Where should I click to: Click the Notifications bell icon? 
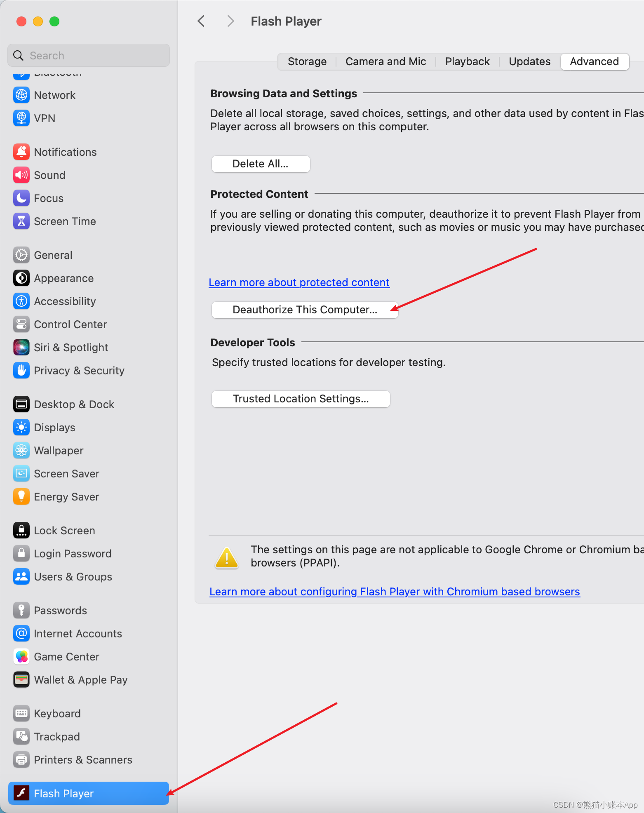21,152
